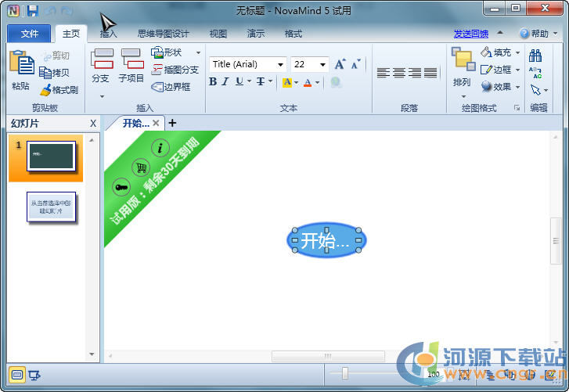This screenshot has height=392, width=569.
Task: Click the Fill (填充) paint bucket
Action: pos(486,52)
